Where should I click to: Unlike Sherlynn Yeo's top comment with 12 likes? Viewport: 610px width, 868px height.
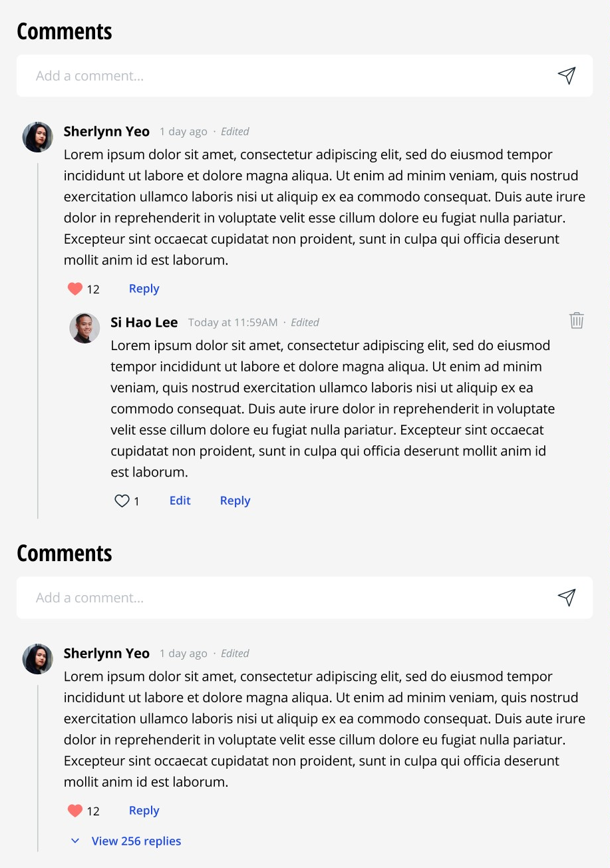(x=75, y=289)
